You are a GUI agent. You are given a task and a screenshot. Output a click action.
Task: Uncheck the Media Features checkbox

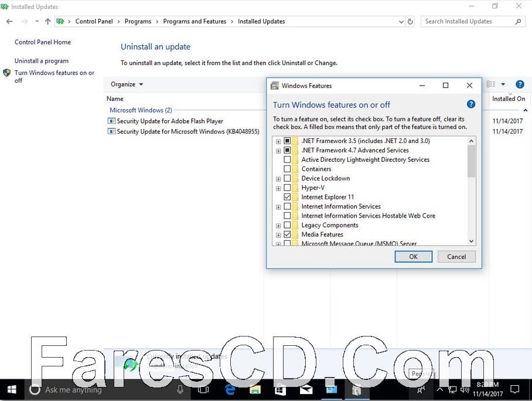pyautogui.click(x=287, y=235)
